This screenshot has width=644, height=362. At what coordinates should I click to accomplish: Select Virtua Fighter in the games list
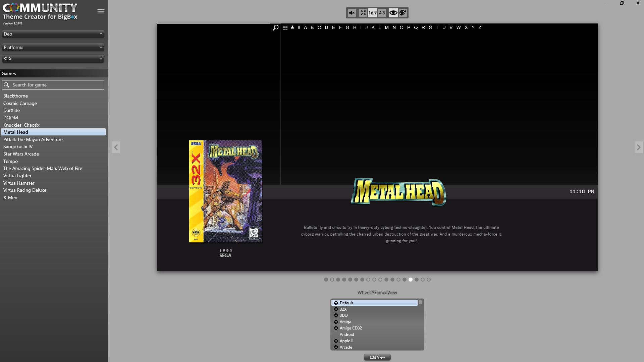[x=53, y=176]
